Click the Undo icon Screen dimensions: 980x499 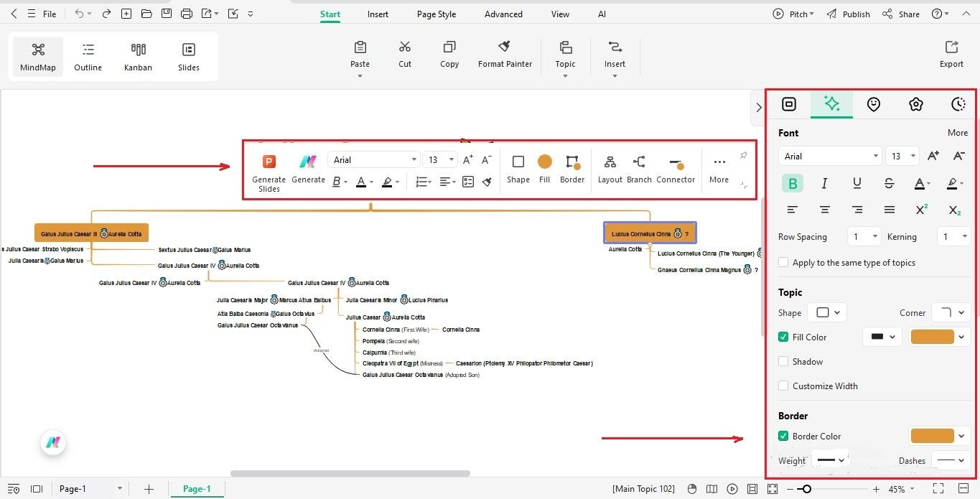(78, 14)
